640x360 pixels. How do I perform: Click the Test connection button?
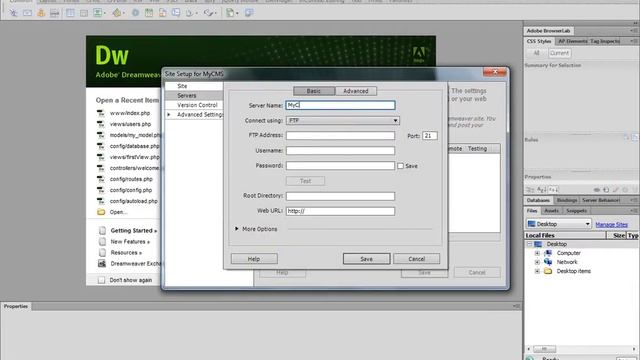305,181
